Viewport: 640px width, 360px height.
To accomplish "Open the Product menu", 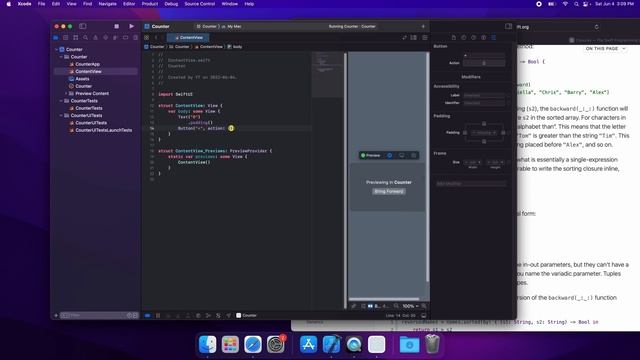I will tap(150, 4).
